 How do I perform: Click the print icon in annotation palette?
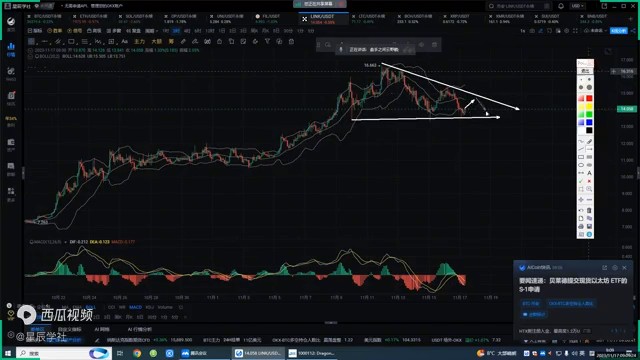tap(581, 227)
